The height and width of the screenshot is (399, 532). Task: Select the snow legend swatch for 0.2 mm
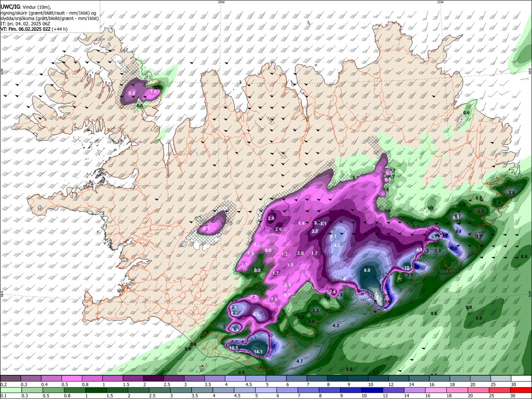pos(10,379)
